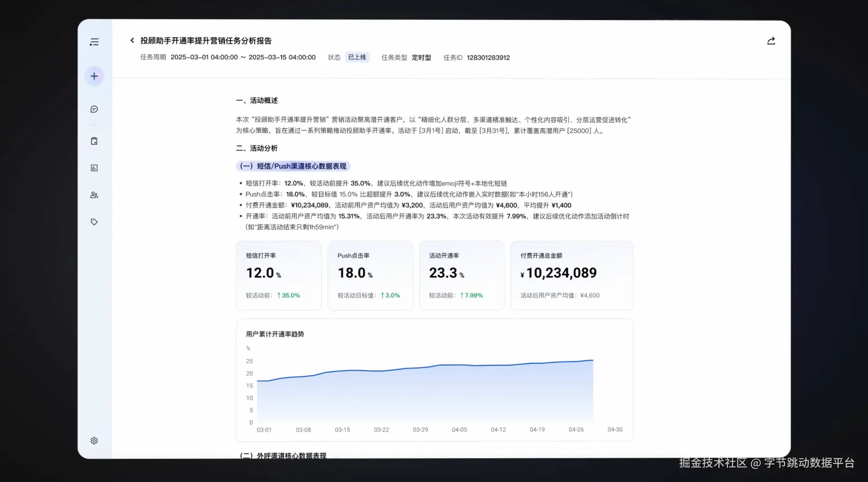Screen dimensions: 868x482
Task: Click the 定时型 task type value
Action: [x=421, y=58]
